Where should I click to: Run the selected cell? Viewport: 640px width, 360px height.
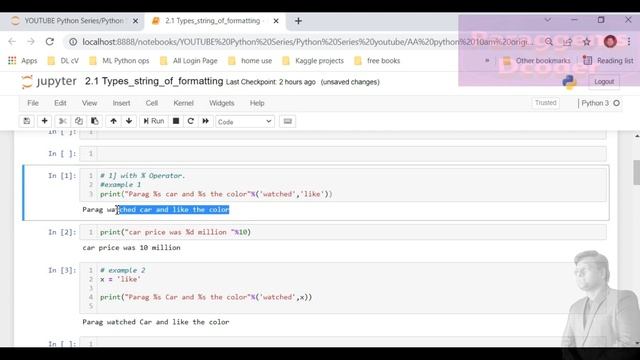point(153,121)
